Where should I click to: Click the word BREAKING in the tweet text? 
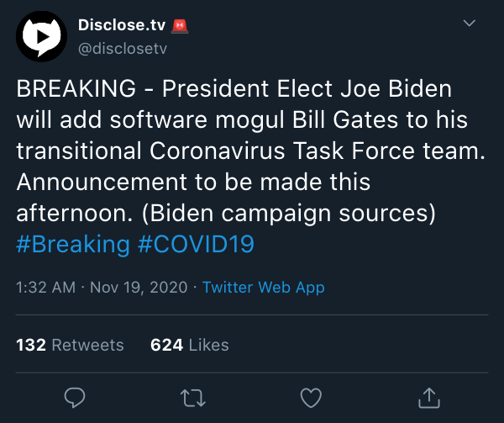click(x=76, y=88)
